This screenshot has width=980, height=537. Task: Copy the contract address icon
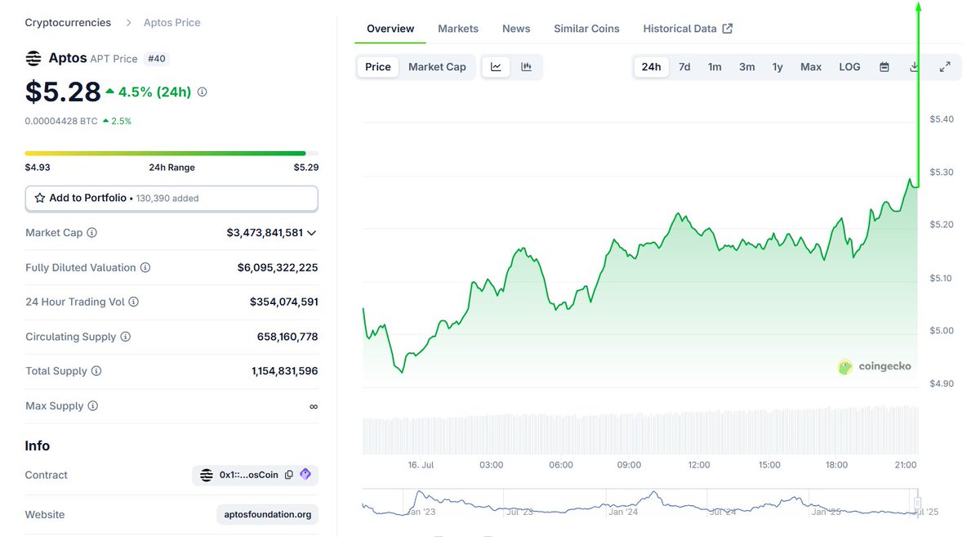289,475
